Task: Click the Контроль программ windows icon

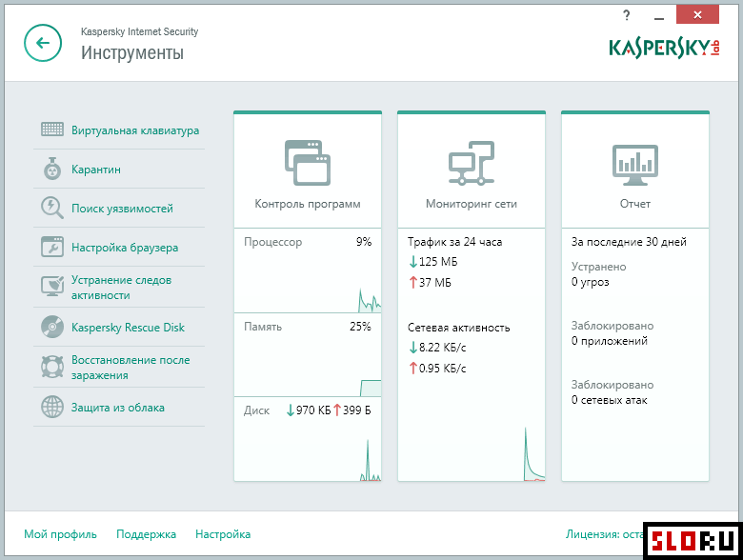Action: pos(308,163)
